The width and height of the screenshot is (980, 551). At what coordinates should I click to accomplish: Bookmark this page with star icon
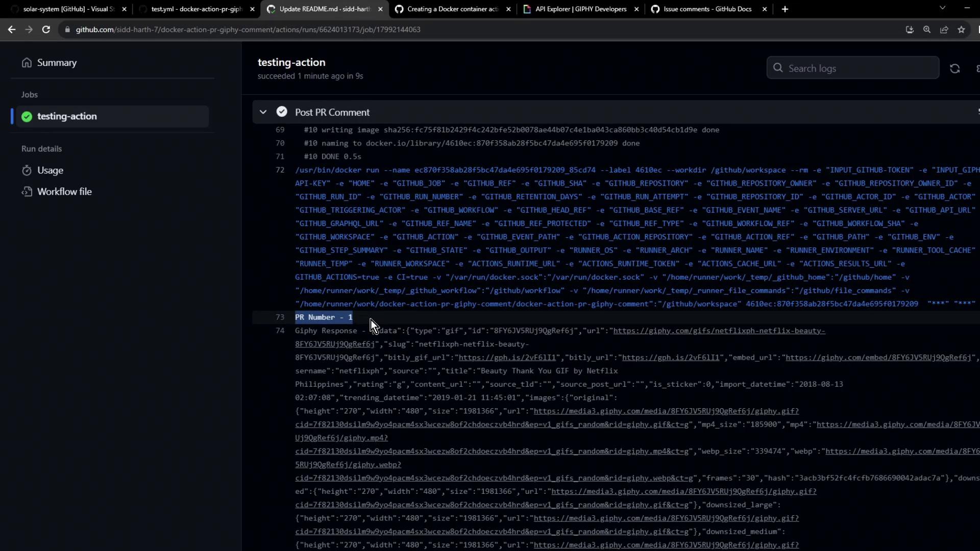(962, 30)
